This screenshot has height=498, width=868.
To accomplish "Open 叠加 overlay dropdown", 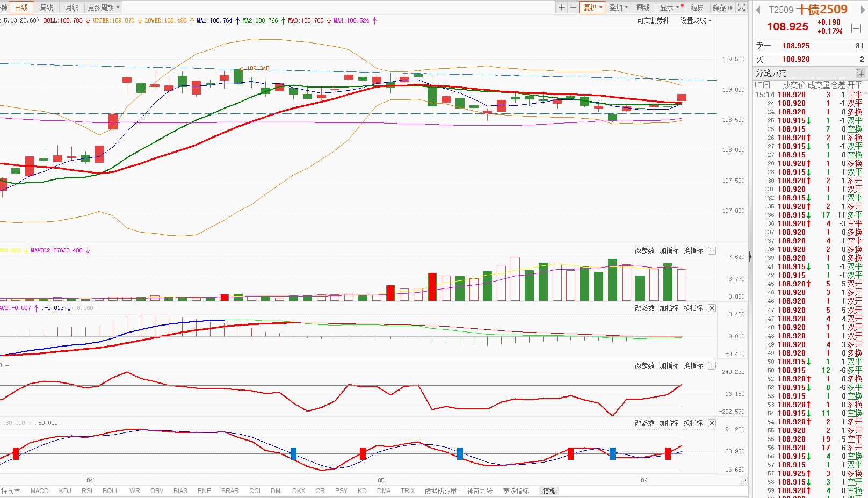I will point(618,8).
